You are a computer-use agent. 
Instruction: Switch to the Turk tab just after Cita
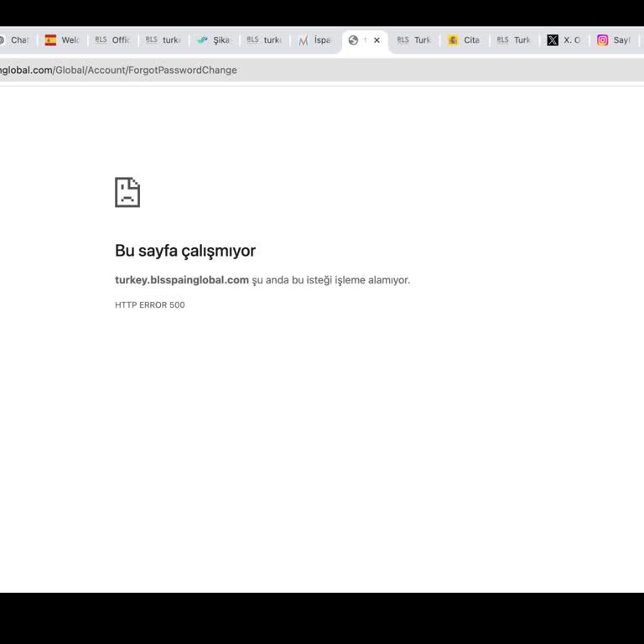tap(514, 40)
